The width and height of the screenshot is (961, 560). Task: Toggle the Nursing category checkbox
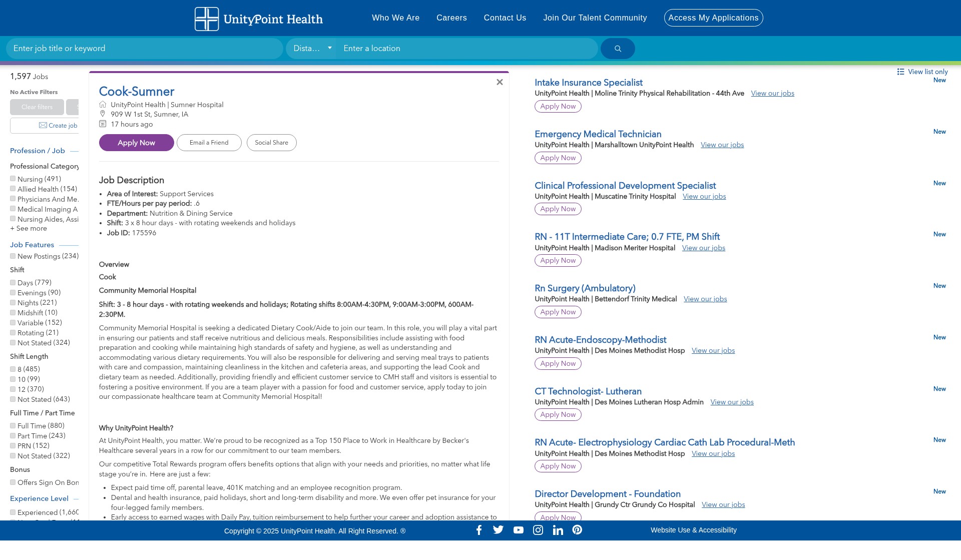click(13, 179)
